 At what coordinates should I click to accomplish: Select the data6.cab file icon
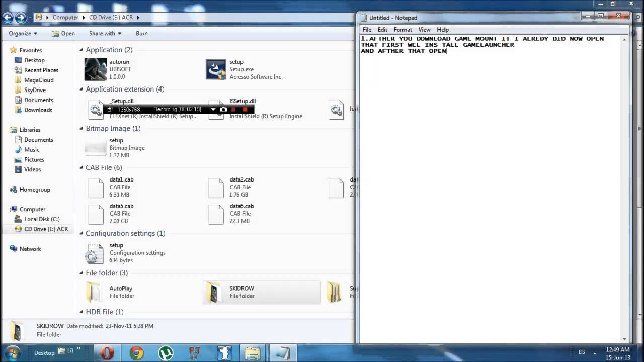click(216, 214)
